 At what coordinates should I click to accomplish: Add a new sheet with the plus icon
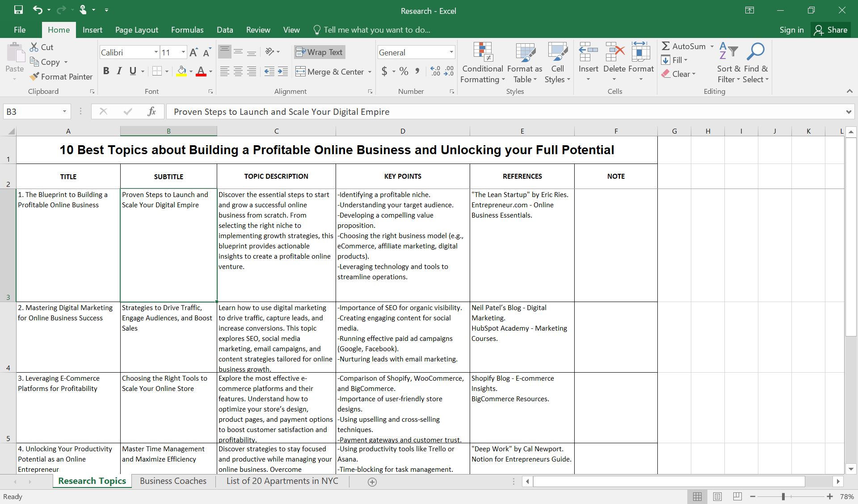(x=372, y=482)
